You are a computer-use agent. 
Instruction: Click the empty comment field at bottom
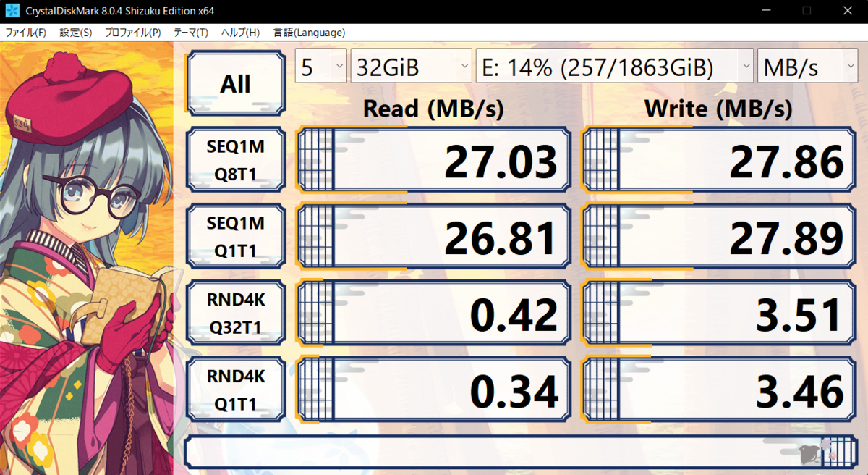522,452
